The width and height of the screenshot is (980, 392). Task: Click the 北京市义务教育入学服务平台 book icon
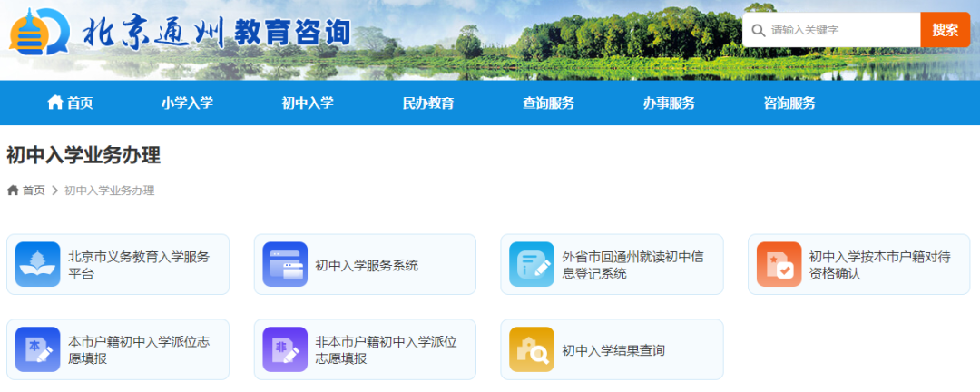(x=37, y=264)
